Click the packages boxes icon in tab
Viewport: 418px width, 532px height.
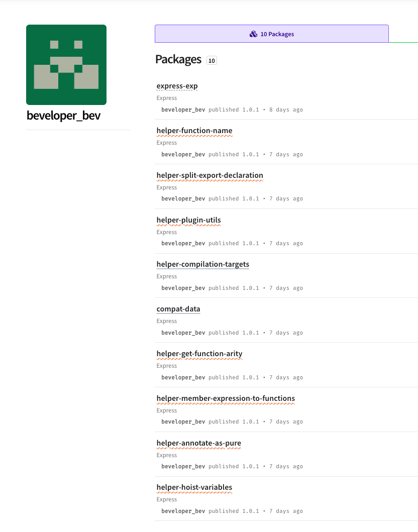(x=253, y=34)
